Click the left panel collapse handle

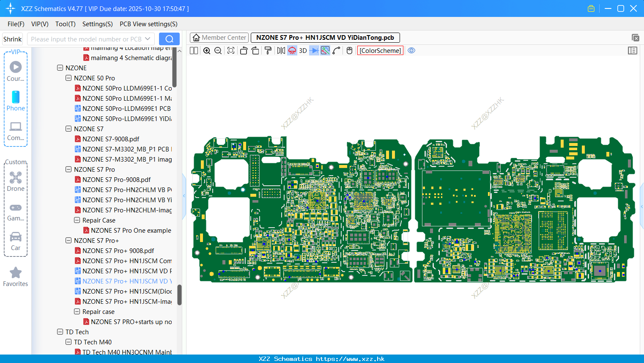(x=184, y=196)
